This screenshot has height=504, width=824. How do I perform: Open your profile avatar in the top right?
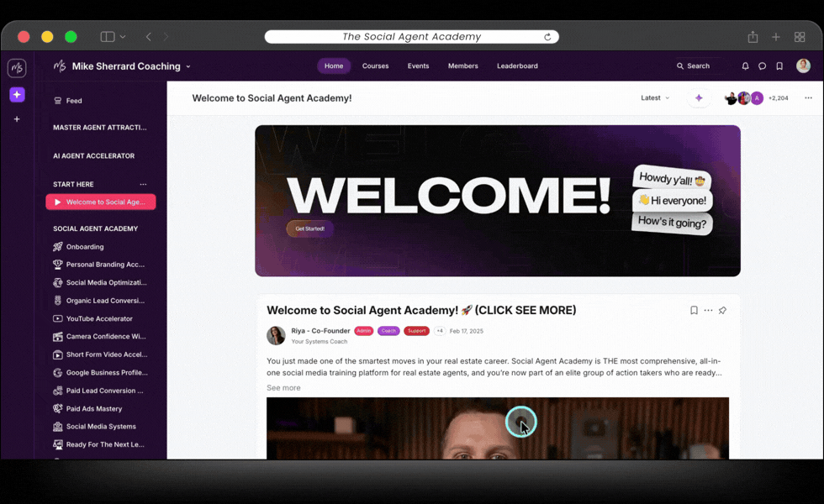click(x=803, y=66)
